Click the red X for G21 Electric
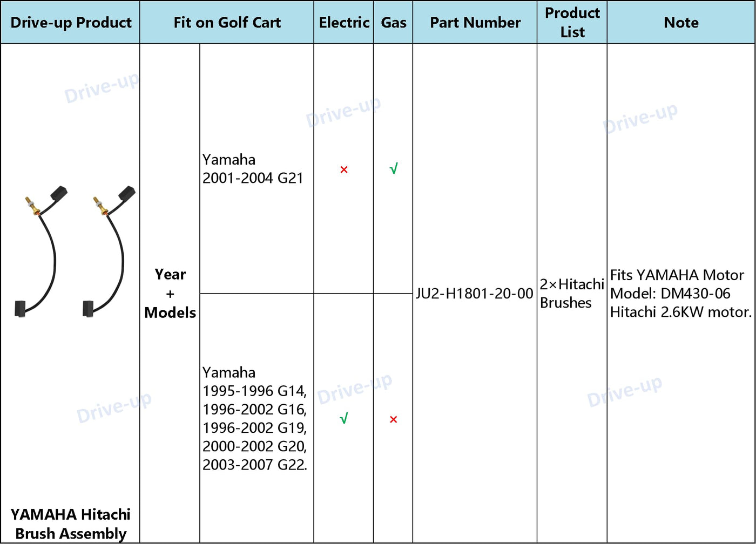The width and height of the screenshot is (756, 544). (x=344, y=169)
